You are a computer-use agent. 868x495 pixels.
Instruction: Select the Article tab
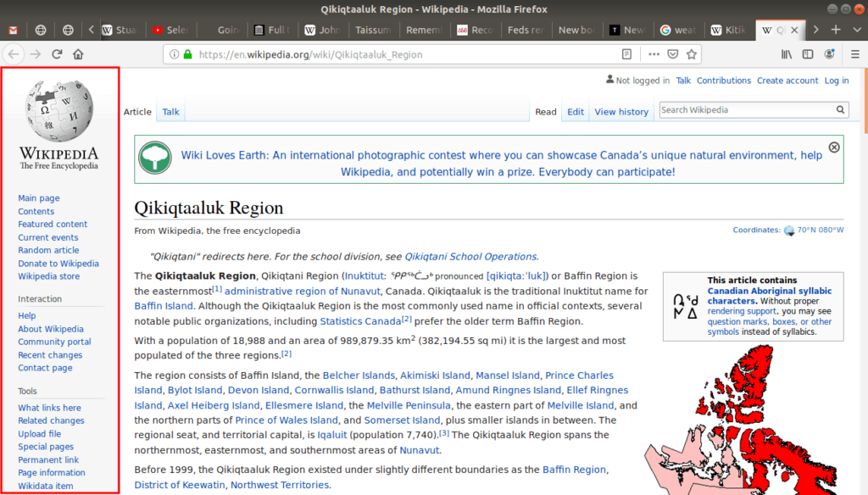(x=137, y=112)
